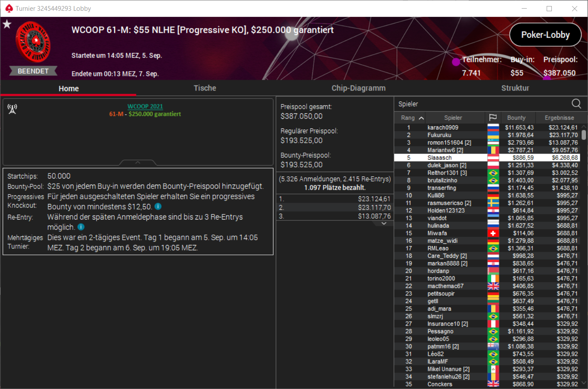Select player row viandot
The width and height of the screenshot is (588, 389).
coord(487,218)
